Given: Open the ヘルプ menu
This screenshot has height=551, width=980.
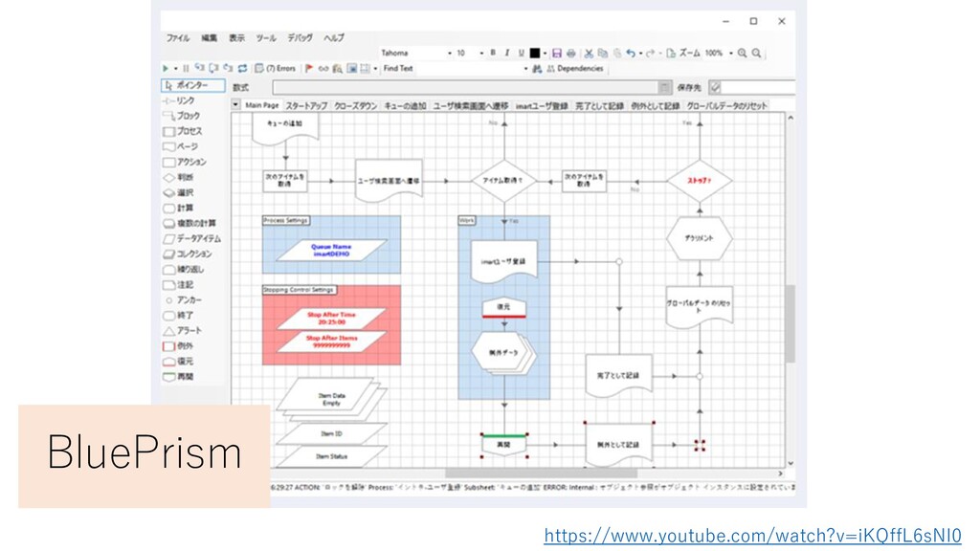Looking at the screenshot, I should 334,37.
